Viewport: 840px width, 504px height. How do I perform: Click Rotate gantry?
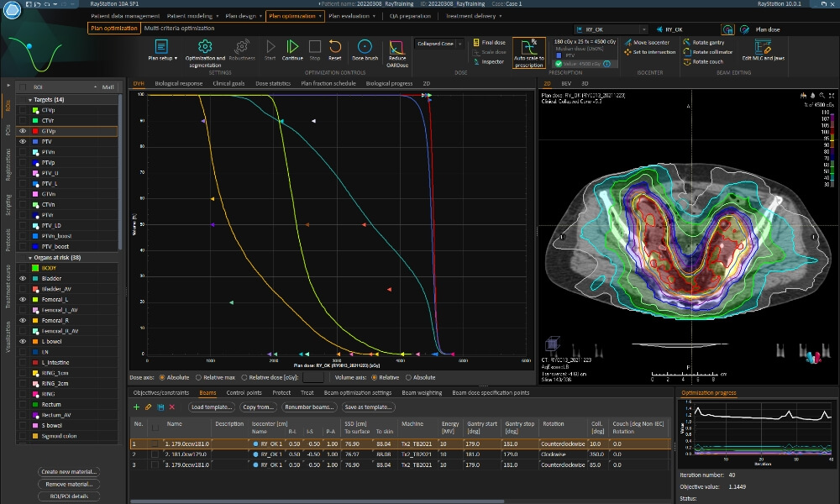(703, 42)
